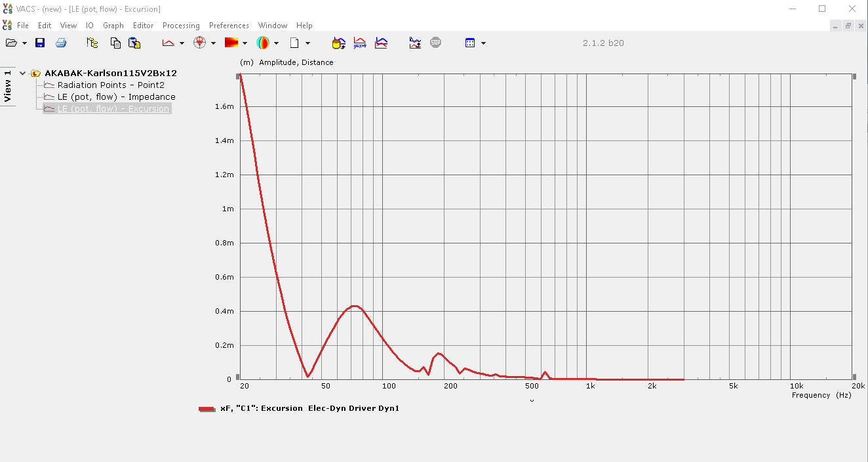Open the blank page dropdown arrow

click(x=307, y=43)
